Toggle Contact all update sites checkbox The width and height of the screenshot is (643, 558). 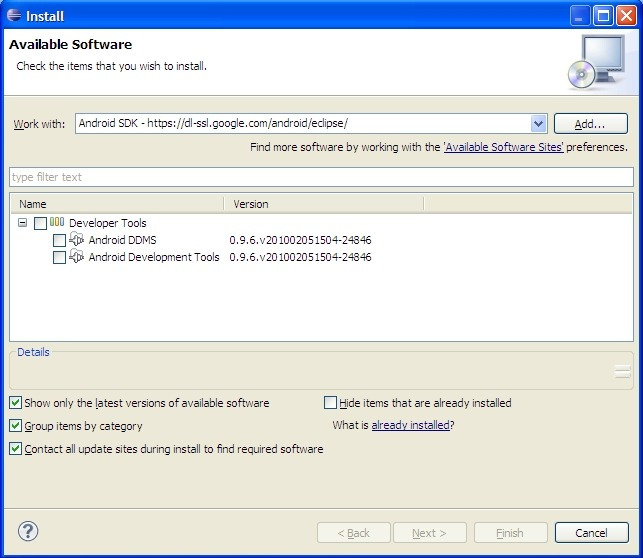pos(16,449)
